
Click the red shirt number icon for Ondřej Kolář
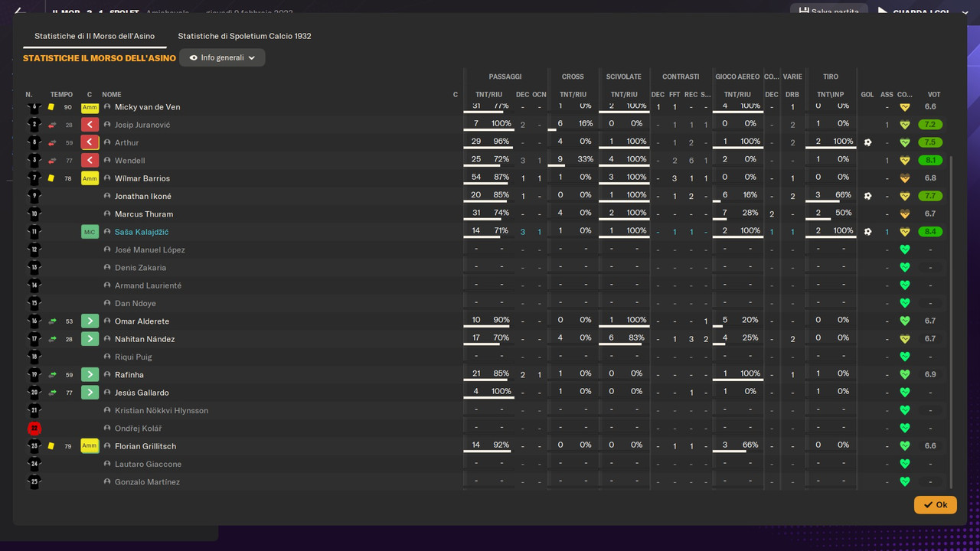click(34, 429)
